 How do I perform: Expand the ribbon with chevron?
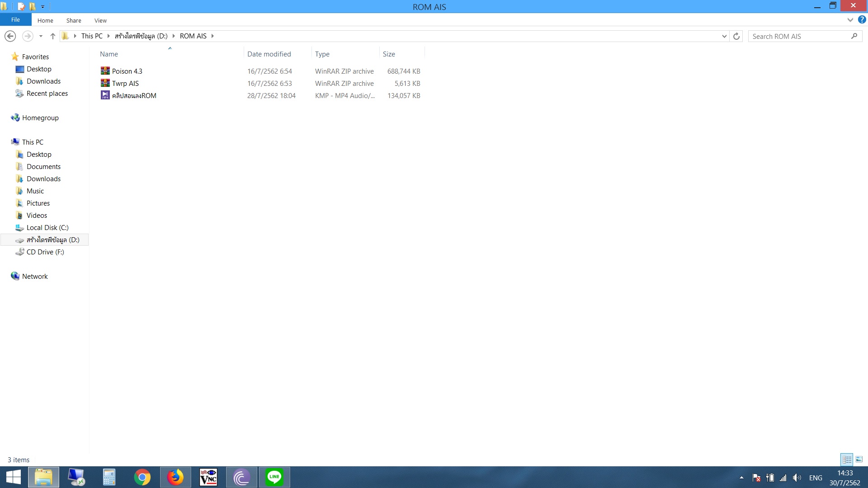point(850,20)
